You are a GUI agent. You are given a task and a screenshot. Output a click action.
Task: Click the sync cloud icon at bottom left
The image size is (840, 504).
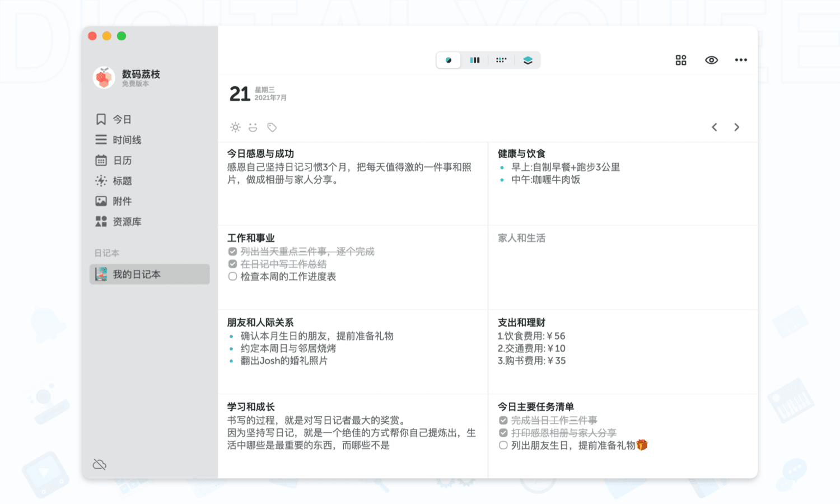[x=100, y=464]
